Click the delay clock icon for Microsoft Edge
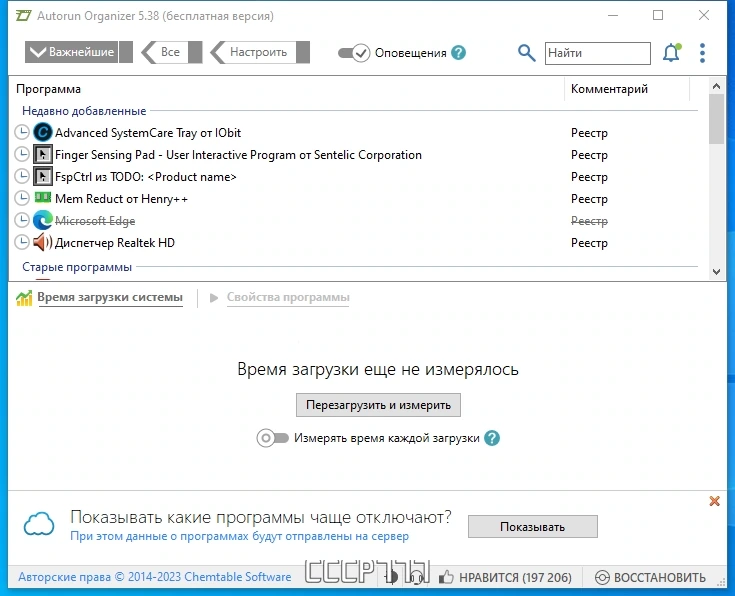735x596 pixels. 22,220
